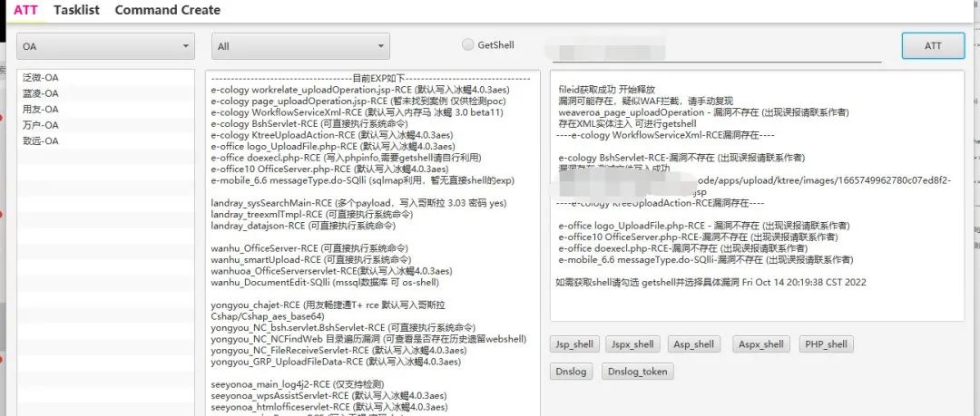Click the Jsp_shell button
This screenshot has height=416, width=980.
coord(574,344)
